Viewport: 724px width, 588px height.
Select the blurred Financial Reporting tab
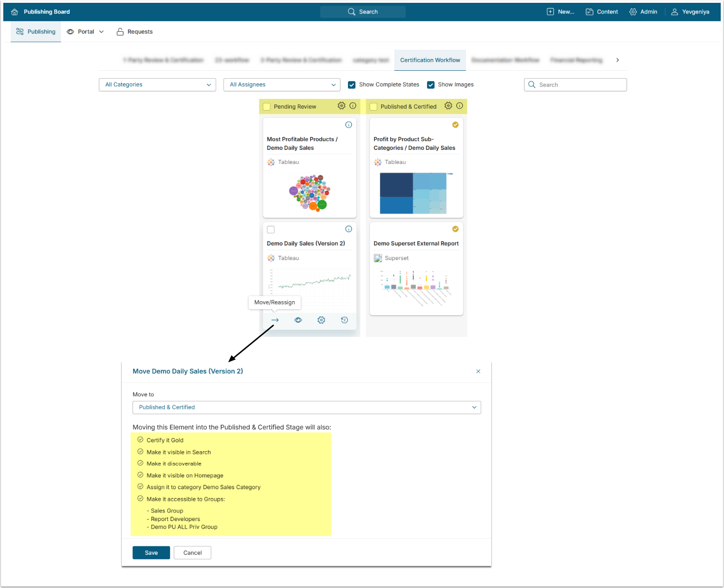point(576,60)
